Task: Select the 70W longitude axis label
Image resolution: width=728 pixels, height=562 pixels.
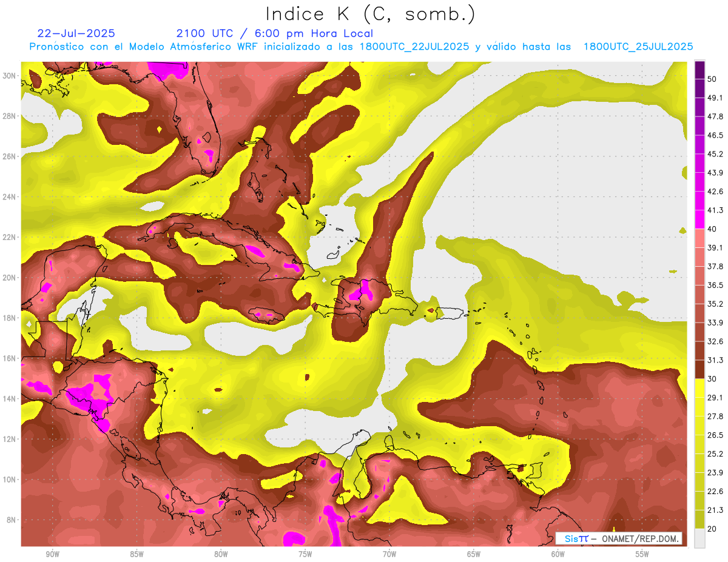Action: pyautogui.click(x=389, y=554)
